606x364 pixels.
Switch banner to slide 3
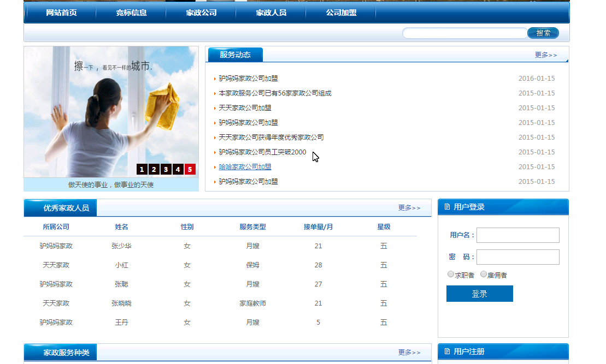[x=166, y=170]
